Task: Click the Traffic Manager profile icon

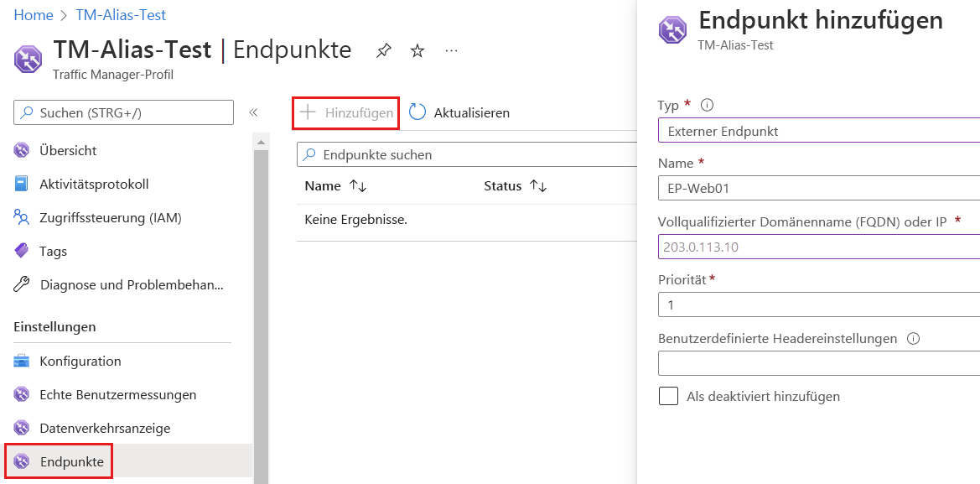Action: click(x=27, y=60)
